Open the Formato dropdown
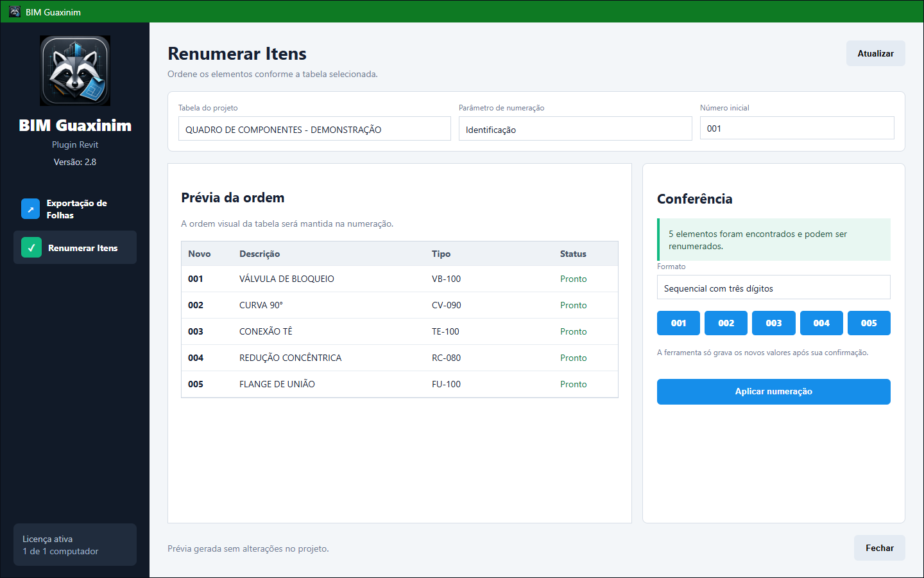 pyautogui.click(x=774, y=287)
